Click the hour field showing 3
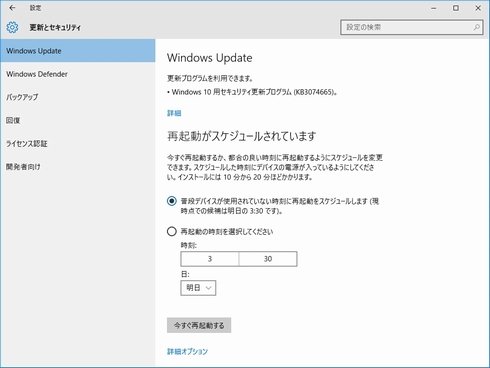 pos(210,259)
